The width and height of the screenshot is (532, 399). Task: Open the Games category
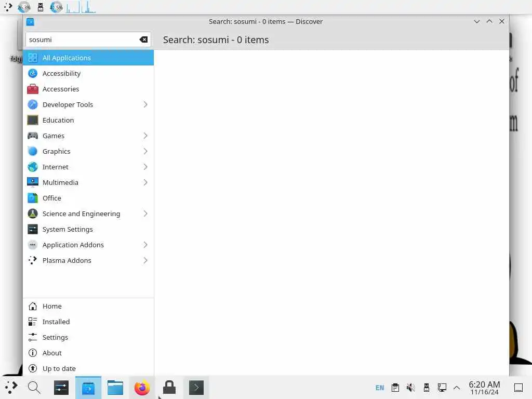pos(88,136)
